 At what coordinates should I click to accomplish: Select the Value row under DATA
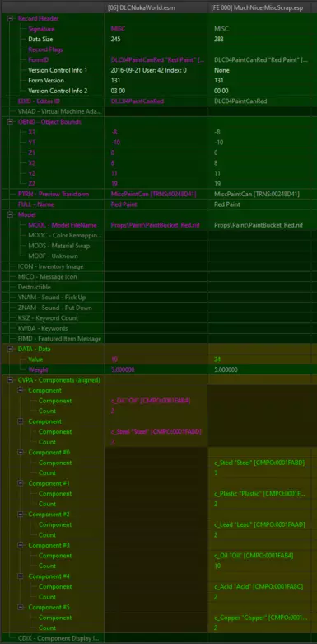pyautogui.click(x=158, y=360)
